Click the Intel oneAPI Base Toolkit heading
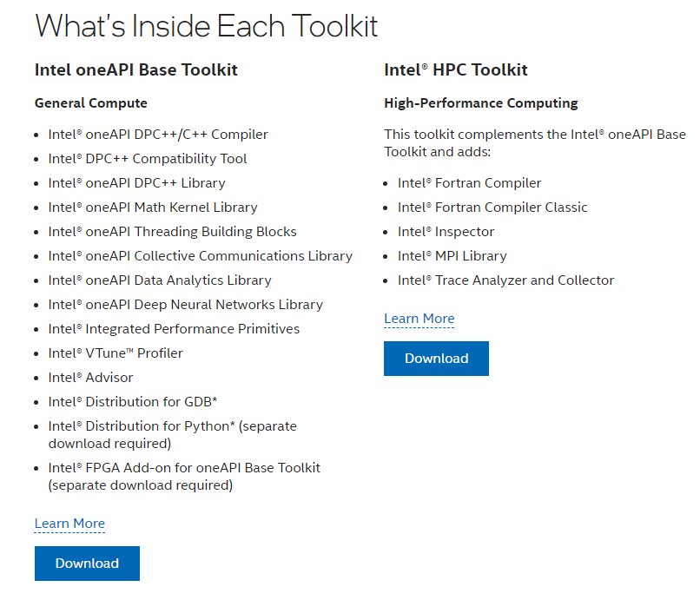This screenshot has height=600, width=700. pos(136,69)
